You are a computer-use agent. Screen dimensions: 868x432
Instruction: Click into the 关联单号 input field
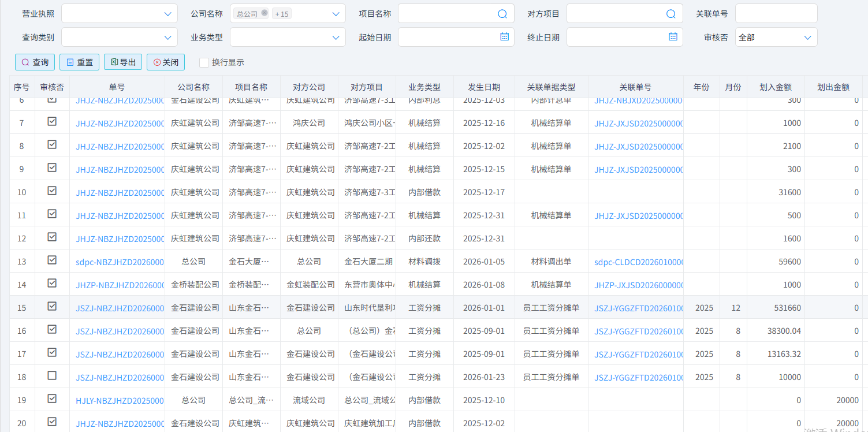tap(776, 14)
